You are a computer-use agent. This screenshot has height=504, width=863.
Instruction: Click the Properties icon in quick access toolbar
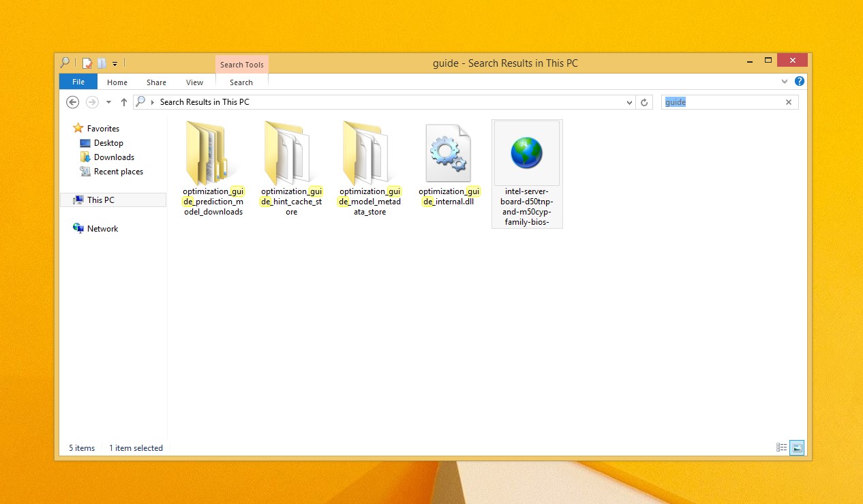[87, 63]
